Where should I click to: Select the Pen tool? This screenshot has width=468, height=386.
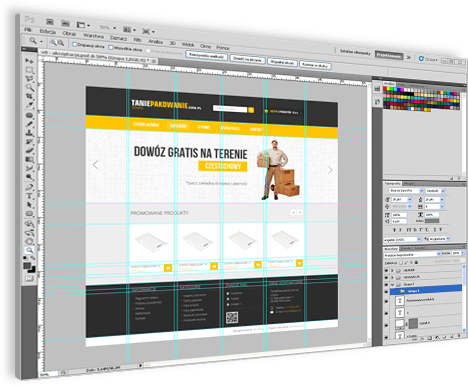29,187
